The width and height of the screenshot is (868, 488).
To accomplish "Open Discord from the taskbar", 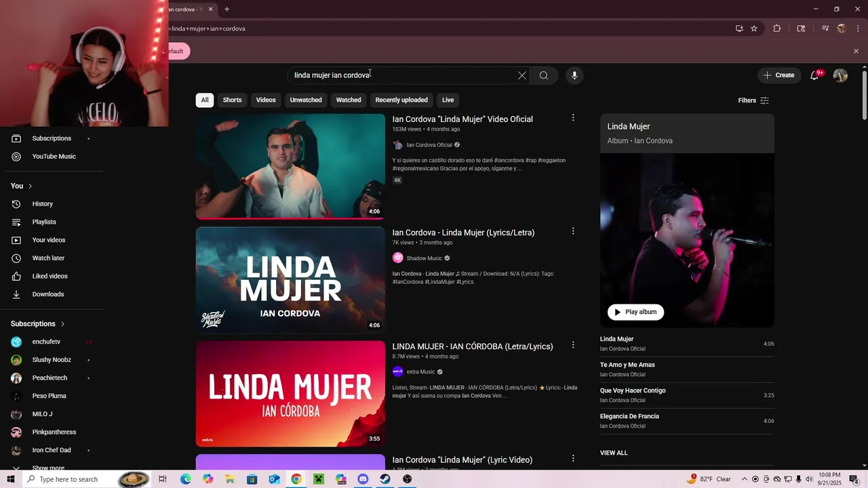I will [363, 479].
